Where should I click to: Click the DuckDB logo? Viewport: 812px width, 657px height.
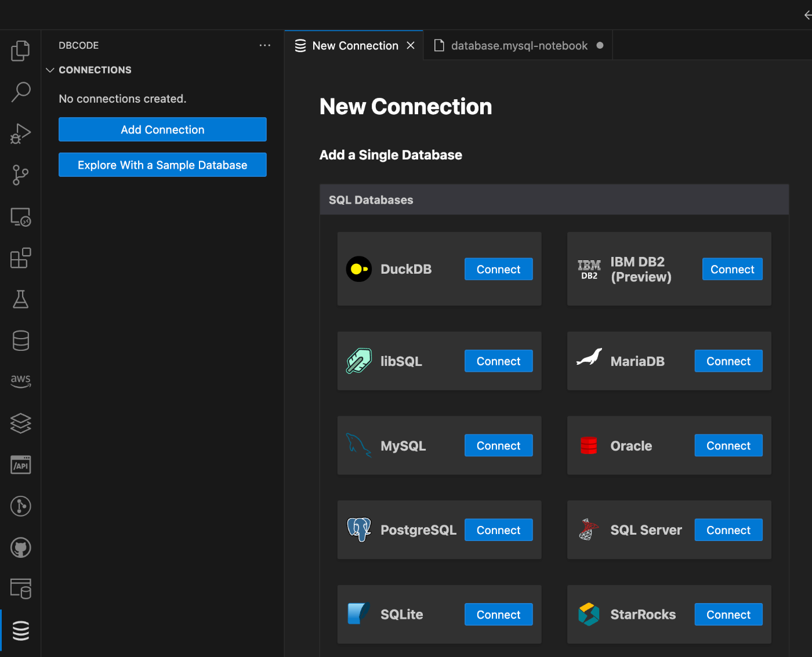(x=359, y=269)
